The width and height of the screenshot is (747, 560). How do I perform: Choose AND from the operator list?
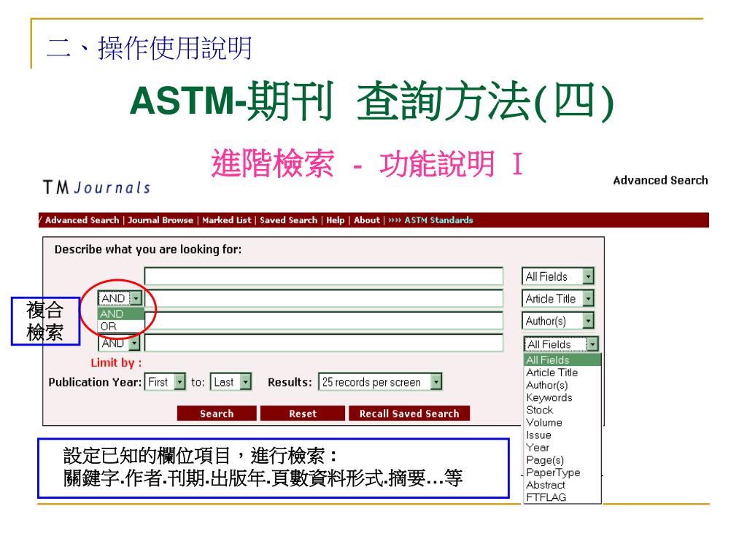(x=120, y=314)
